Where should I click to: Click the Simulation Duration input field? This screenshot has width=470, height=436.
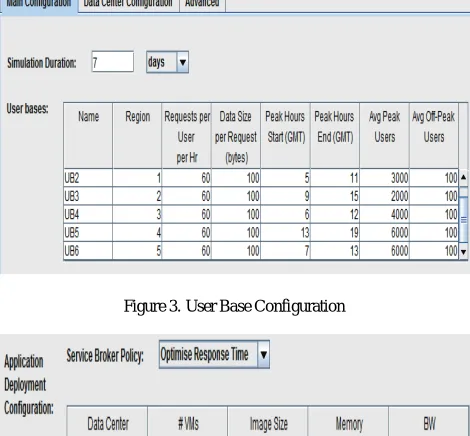click(x=113, y=62)
